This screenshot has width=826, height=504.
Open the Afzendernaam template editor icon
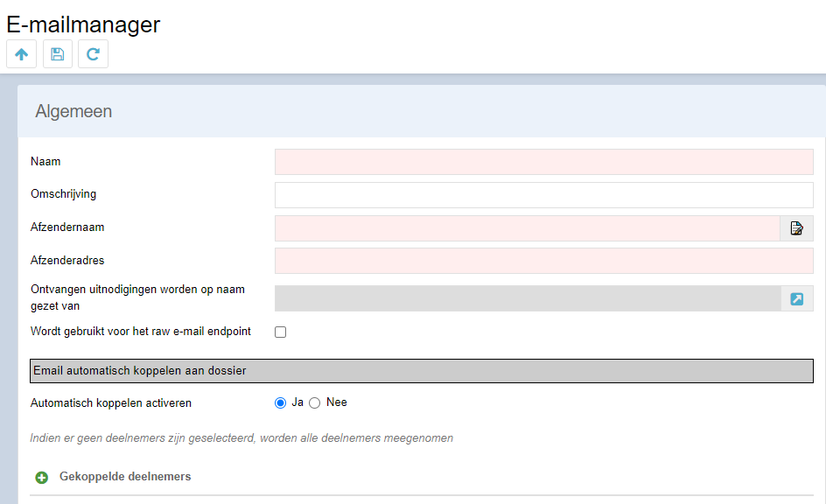tap(796, 228)
